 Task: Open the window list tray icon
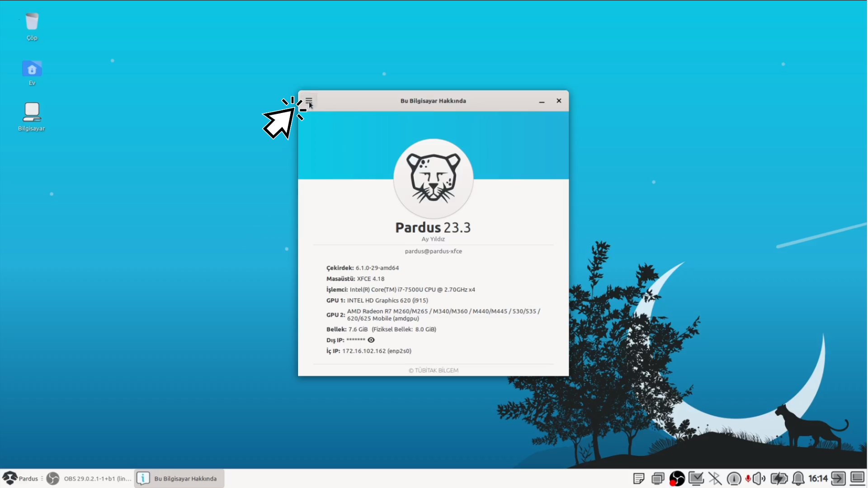pyautogui.click(x=658, y=479)
